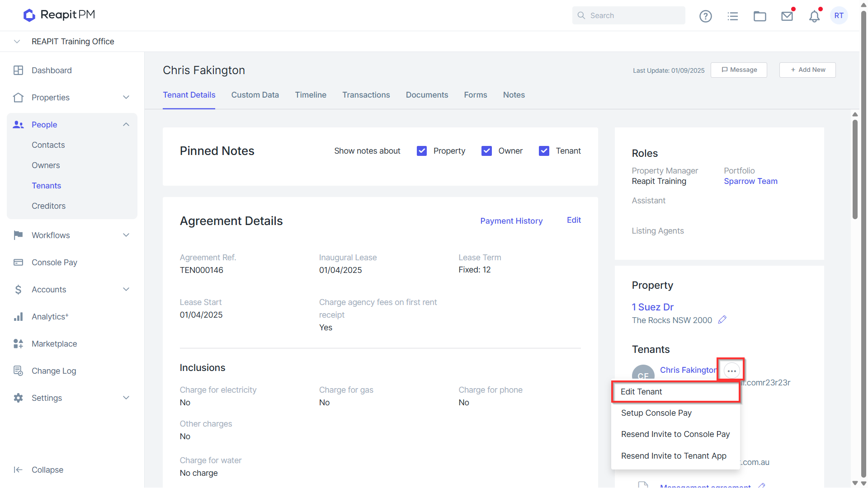
Task: Open the task list icon in header
Action: 732,16
